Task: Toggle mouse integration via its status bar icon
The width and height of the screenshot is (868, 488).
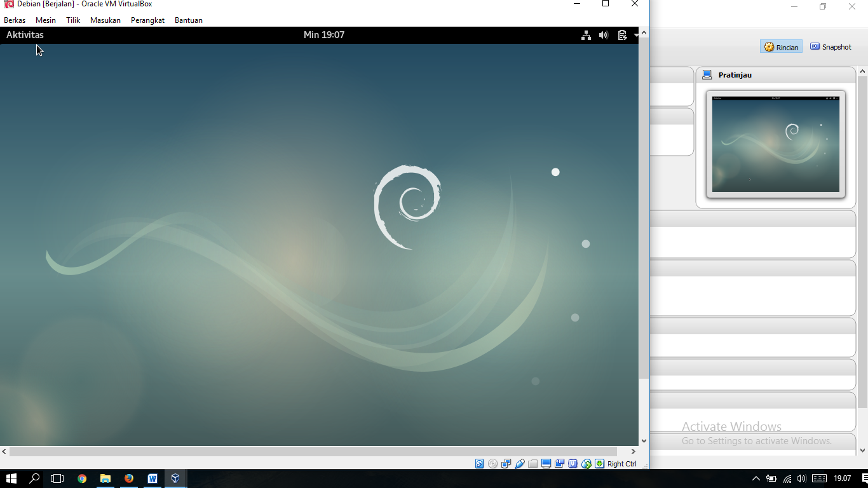Action: [x=586, y=463]
